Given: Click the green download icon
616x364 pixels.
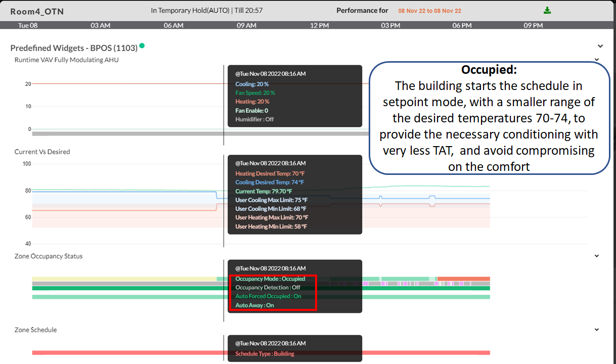Looking at the screenshot, I should click(547, 11).
